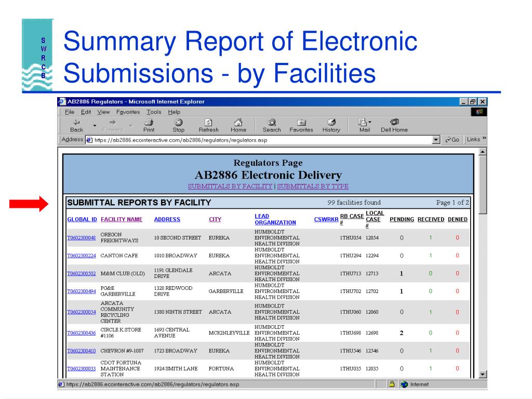Screen dimensions: 532x399
Task: Expand the Back history dropdown arrow
Action: 95,126
